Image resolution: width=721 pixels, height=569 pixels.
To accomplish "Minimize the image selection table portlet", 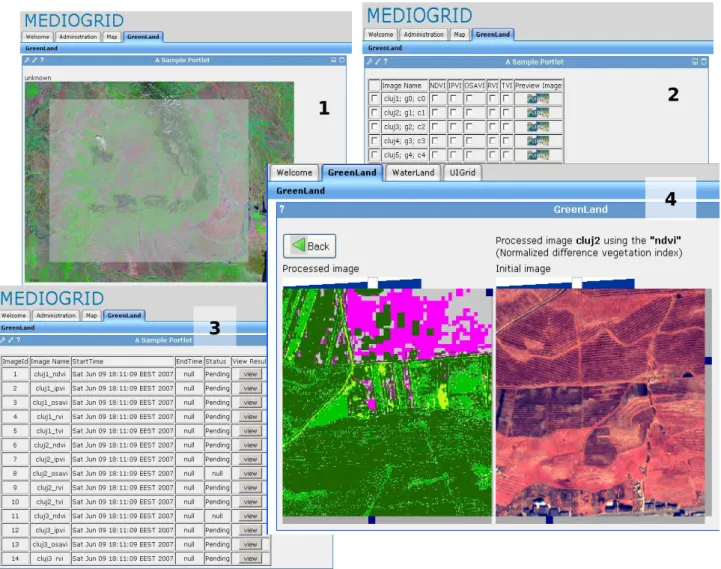I will pyautogui.click(x=695, y=61).
